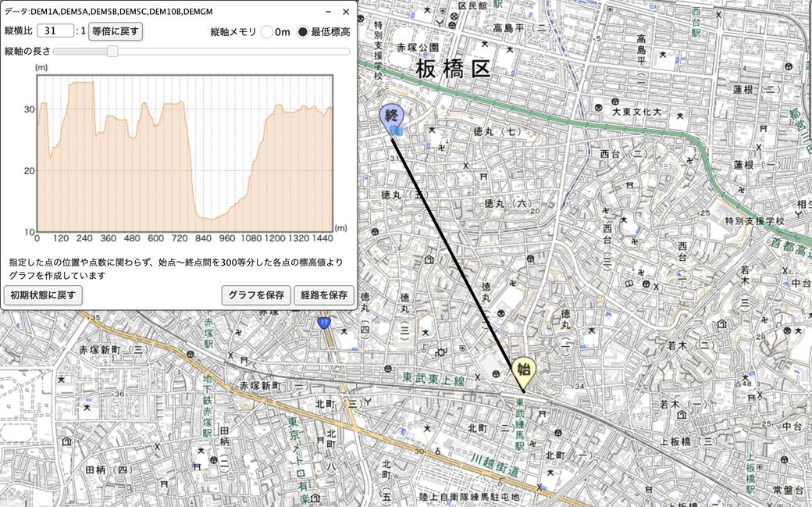Click the elevation graph's lowest valley
This screenshot has width=812, height=507.
pos(208,218)
